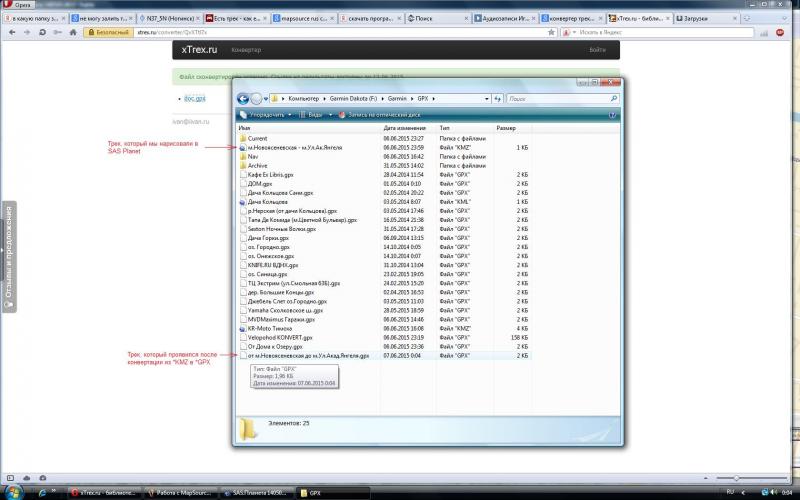Sort by 'Дата изменения' column header
Image resolution: width=800 pixels, height=500 pixels.
[404, 128]
